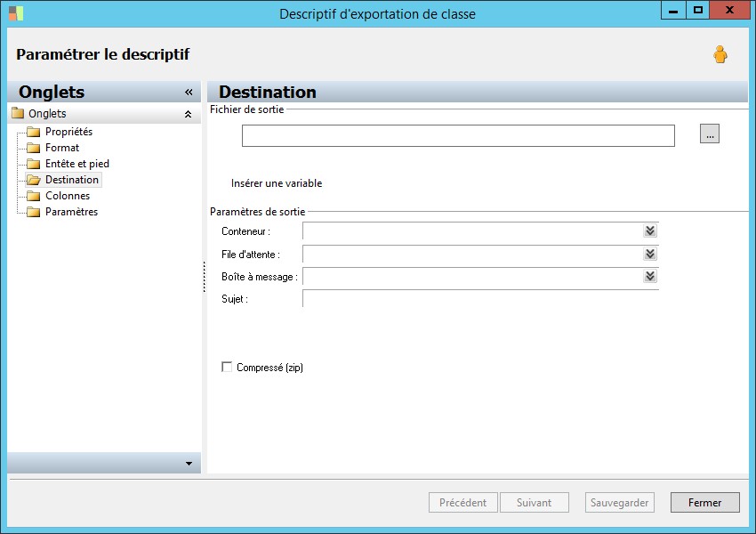Click the Sauvegarder button

coord(620,503)
